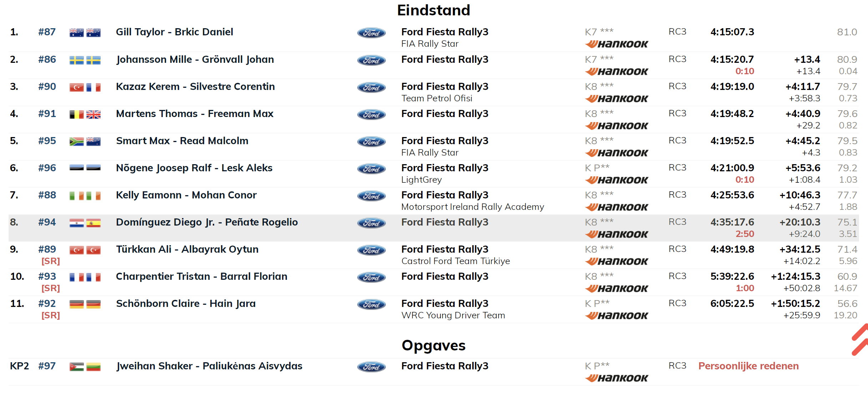This screenshot has height=394, width=868.
Task: Click Ford logo in Schönborn Claire row
Action: (x=371, y=304)
